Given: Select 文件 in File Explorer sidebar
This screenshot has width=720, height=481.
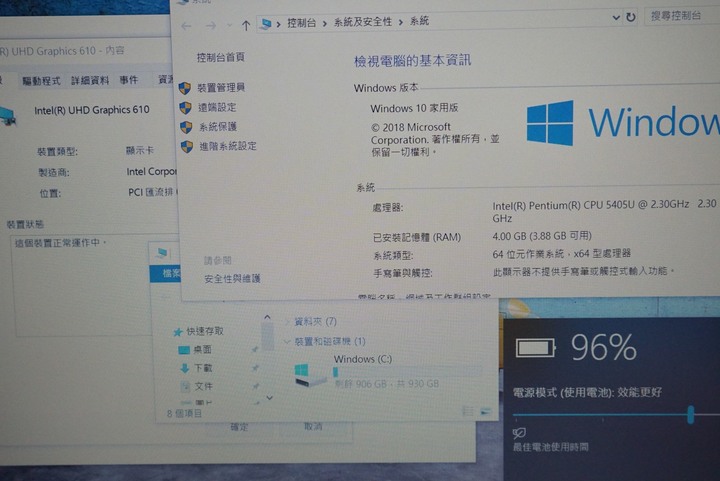Looking at the screenshot, I should tap(203, 386).
